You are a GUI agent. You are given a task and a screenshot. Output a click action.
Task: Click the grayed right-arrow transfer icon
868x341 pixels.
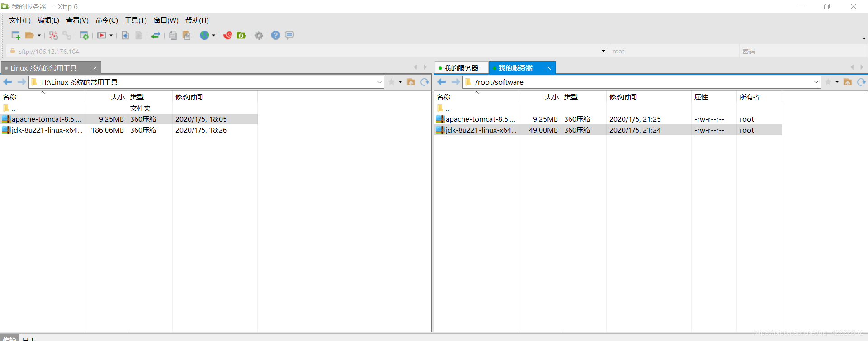(139, 35)
